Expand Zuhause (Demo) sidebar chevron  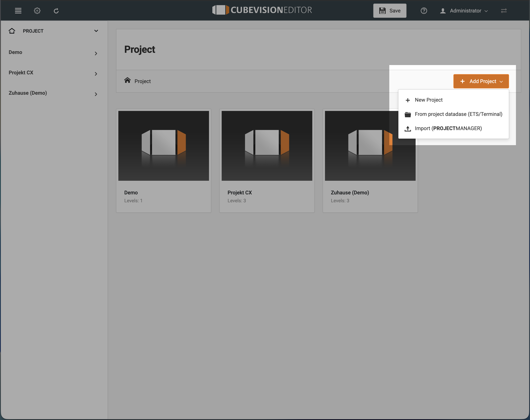click(x=96, y=94)
